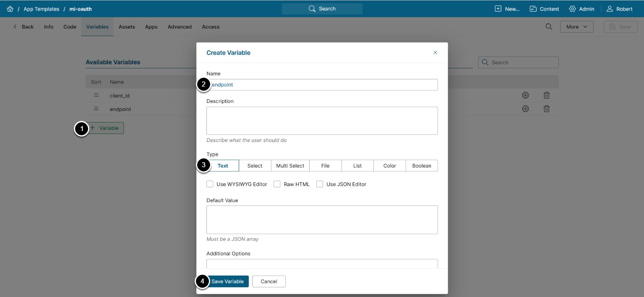Tick the Raw HTML checkbox

pos(277,184)
